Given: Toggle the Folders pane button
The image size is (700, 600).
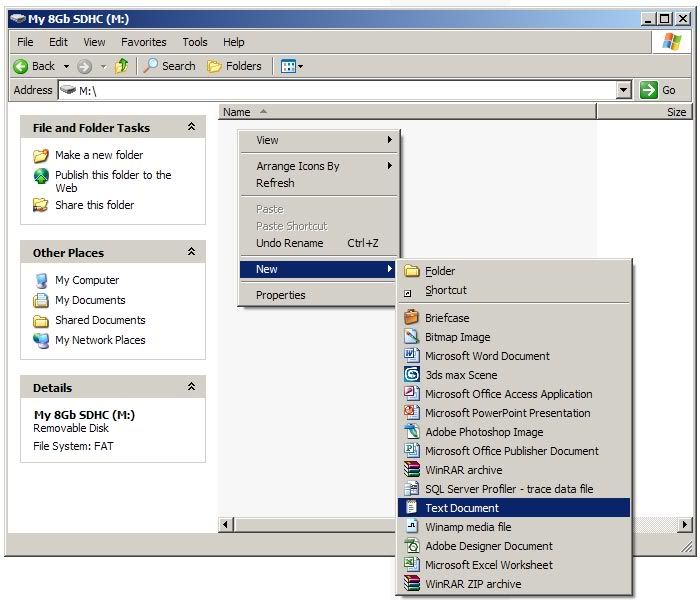Looking at the screenshot, I should [x=234, y=66].
